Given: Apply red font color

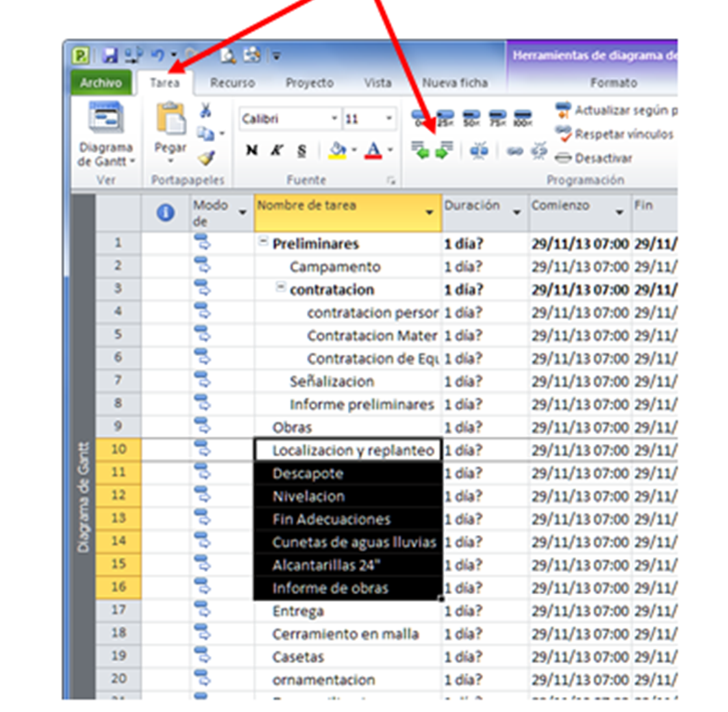Looking at the screenshot, I should [374, 150].
